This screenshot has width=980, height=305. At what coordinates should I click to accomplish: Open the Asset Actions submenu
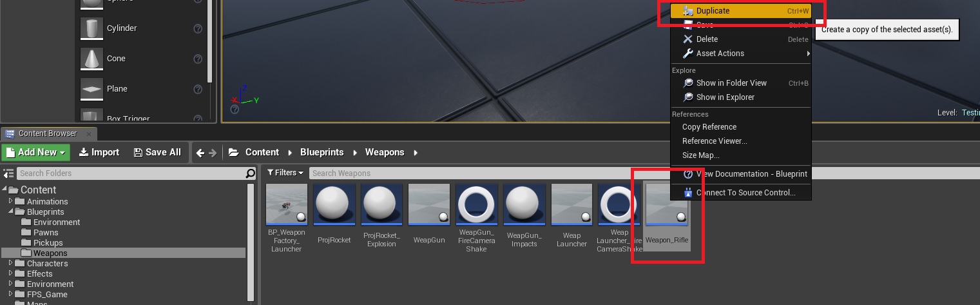(x=720, y=54)
